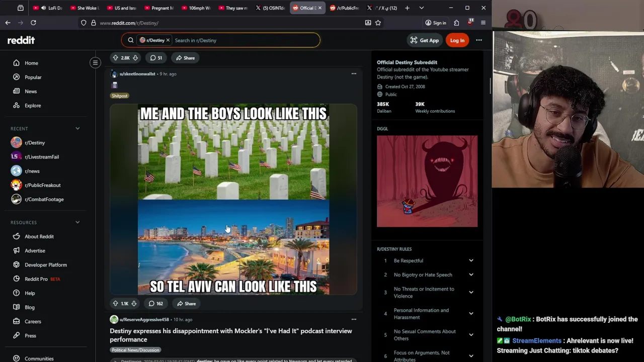Downvote the Tel Aviv meme post
Viewport: 644px width, 362px height.
point(134,304)
